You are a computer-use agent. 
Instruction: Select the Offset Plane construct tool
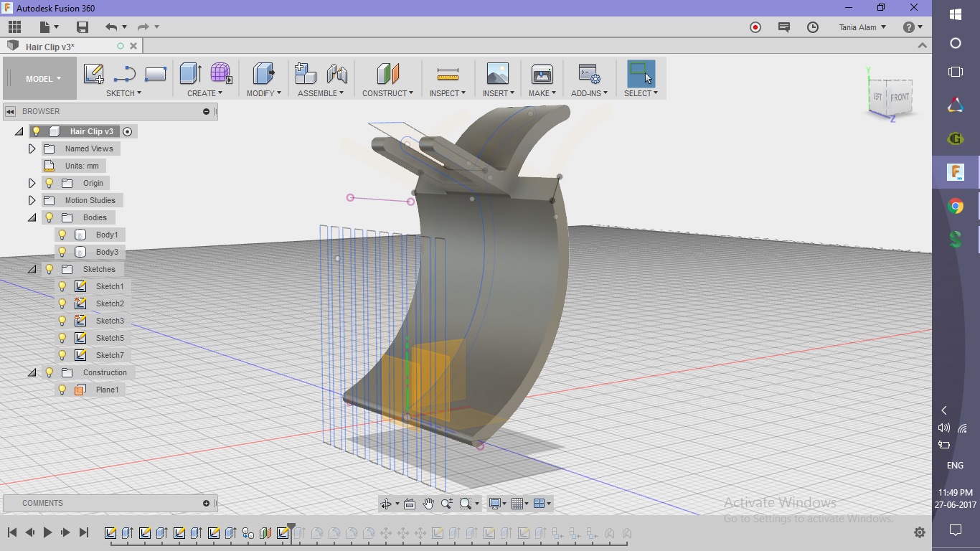point(387,73)
